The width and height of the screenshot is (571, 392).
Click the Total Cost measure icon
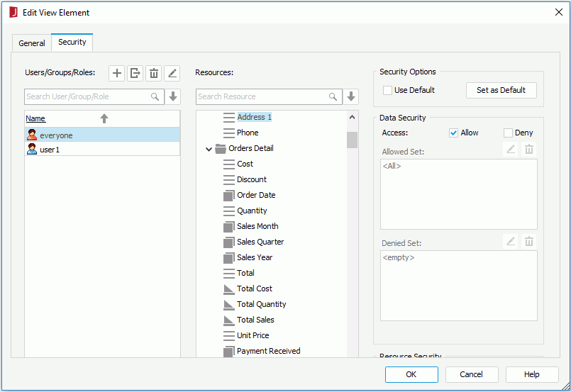pos(229,289)
